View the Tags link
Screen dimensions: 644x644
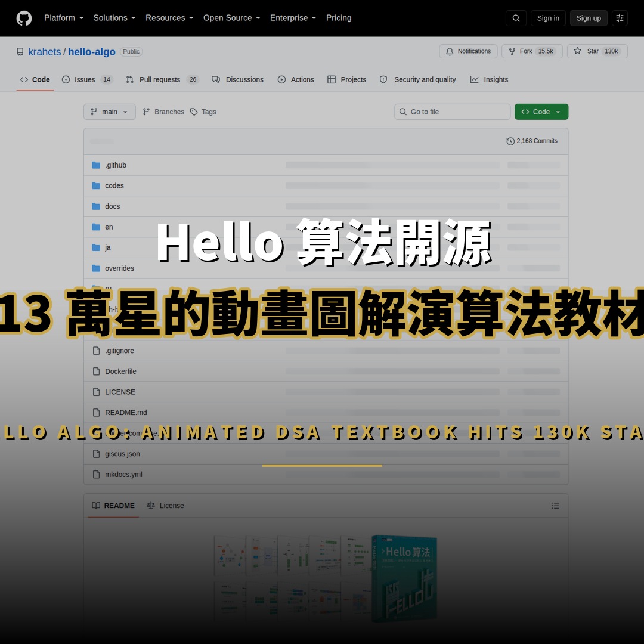coord(203,112)
